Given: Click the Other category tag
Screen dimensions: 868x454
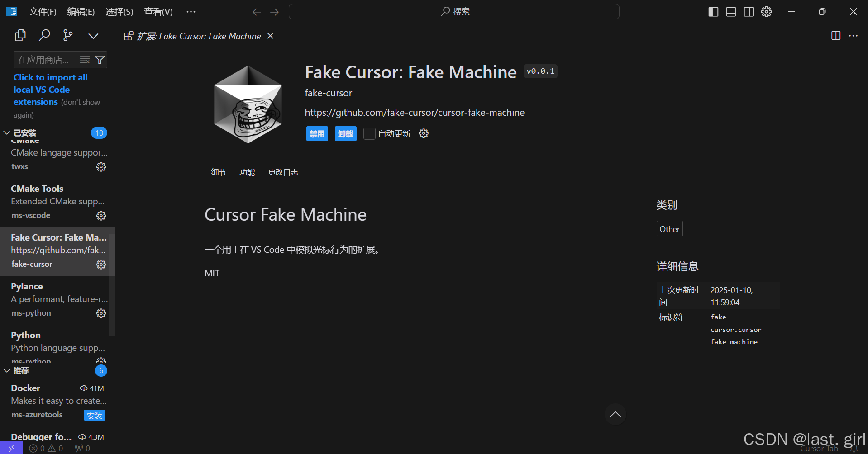Looking at the screenshot, I should click(x=669, y=229).
